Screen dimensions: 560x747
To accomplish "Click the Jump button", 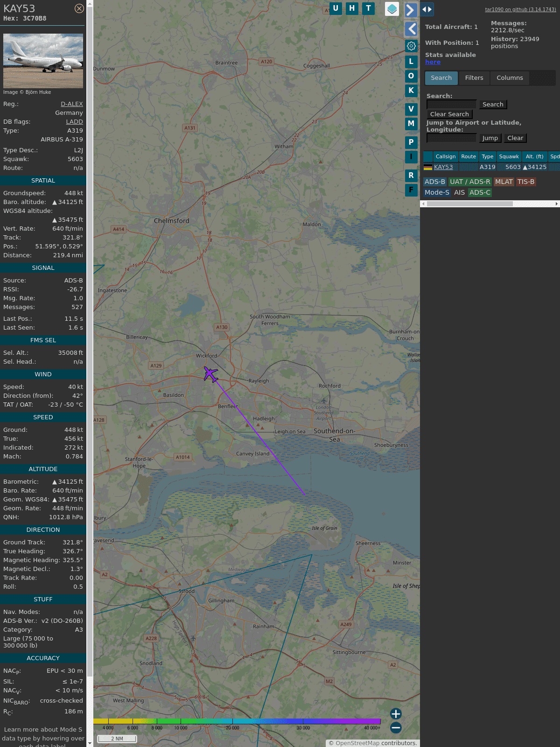I will pos(490,138).
